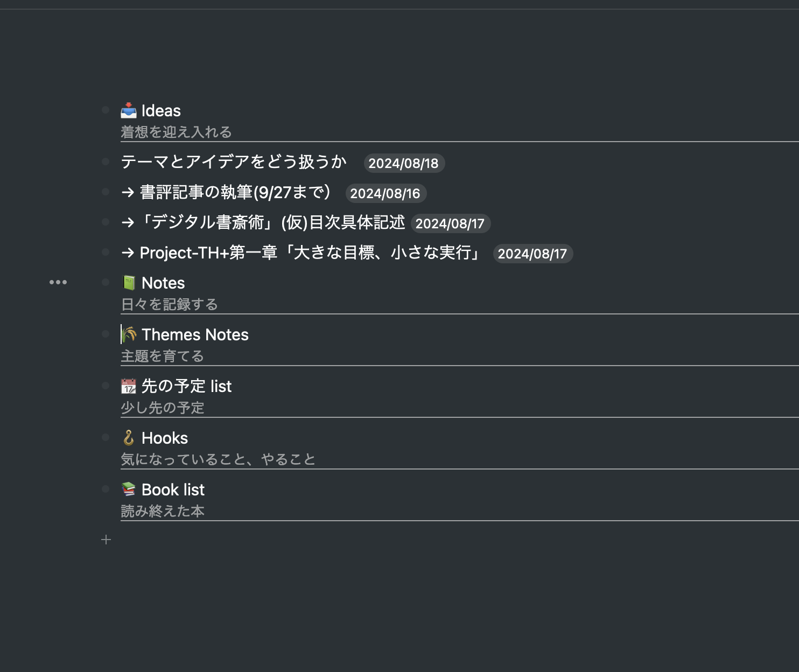Open the ... handle menu beside Notes
The image size is (799, 672).
(58, 282)
